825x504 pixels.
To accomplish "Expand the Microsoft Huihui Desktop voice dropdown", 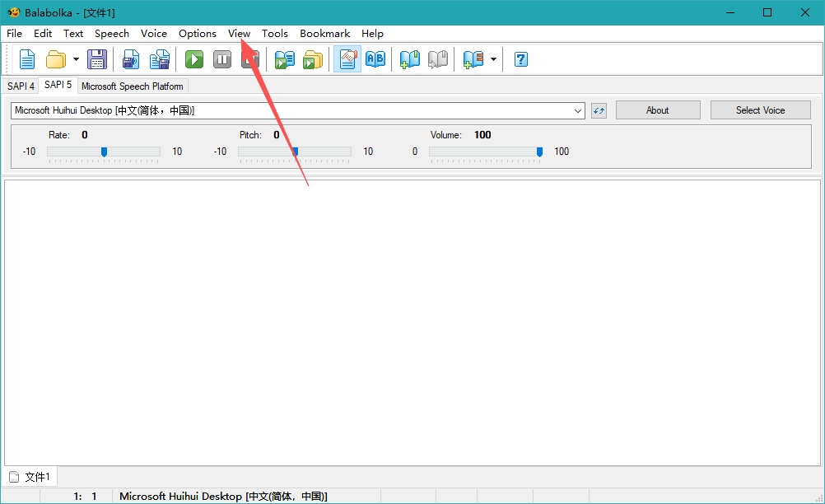I will [578, 110].
